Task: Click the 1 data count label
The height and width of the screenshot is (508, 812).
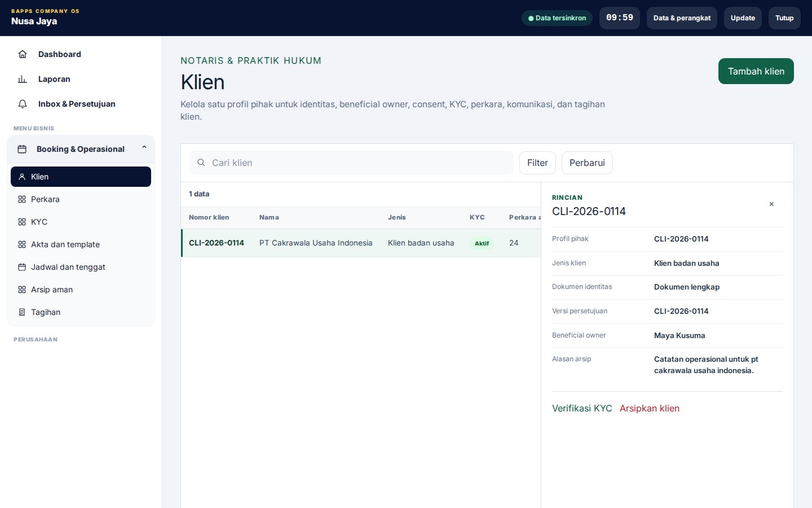Action: (199, 194)
